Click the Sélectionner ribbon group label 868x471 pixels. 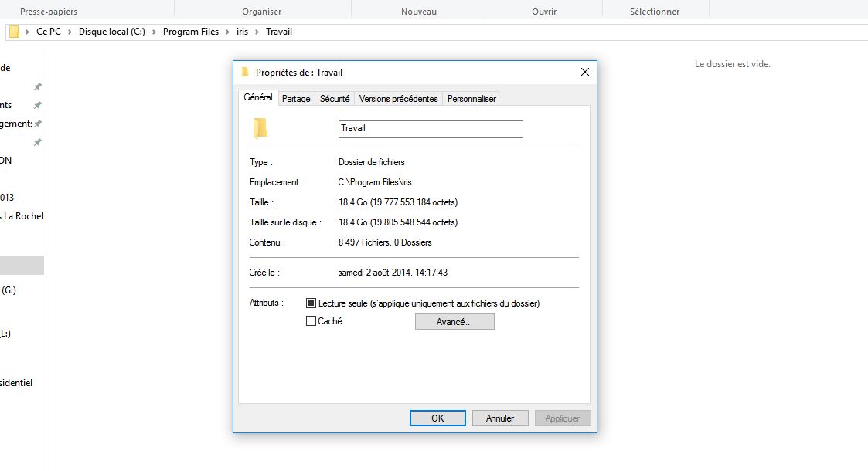pyautogui.click(x=655, y=12)
